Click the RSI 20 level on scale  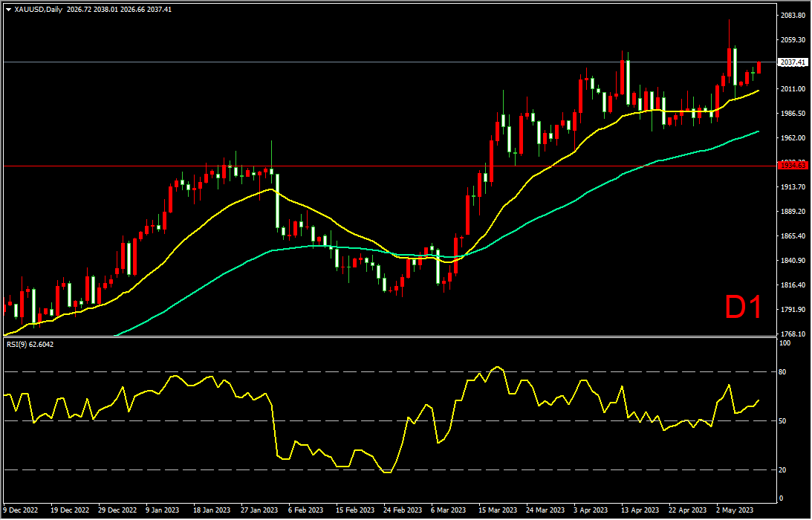coord(783,470)
